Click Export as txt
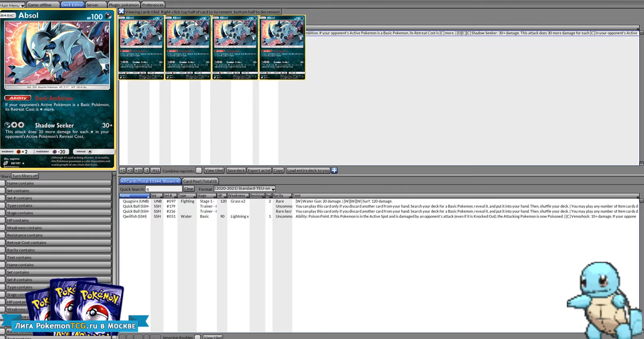The width and height of the screenshot is (644, 339). 259,170
